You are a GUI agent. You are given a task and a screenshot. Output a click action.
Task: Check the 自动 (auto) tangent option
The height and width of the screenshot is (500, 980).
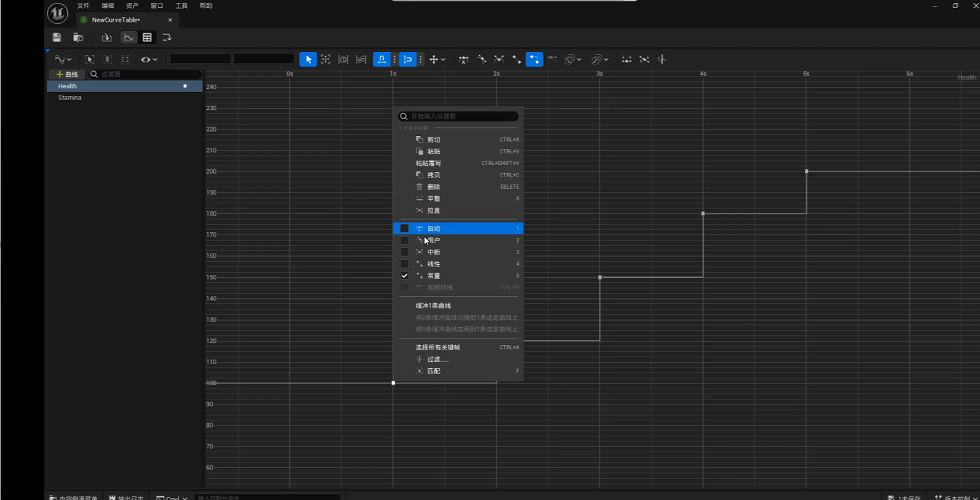(459, 229)
